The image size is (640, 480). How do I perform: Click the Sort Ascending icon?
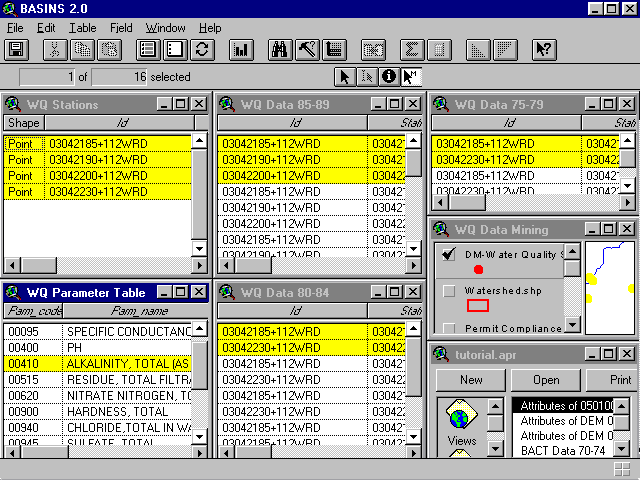tap(478, 50)
